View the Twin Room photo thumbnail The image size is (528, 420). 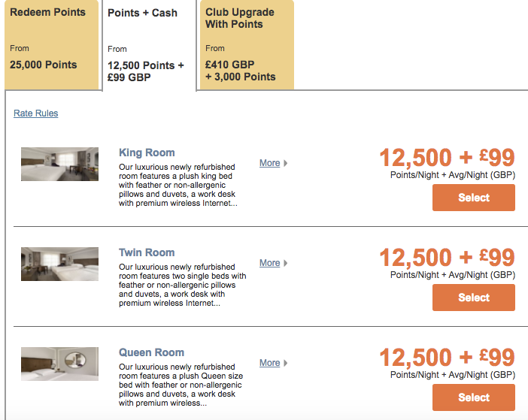click(x=59, y=264)
